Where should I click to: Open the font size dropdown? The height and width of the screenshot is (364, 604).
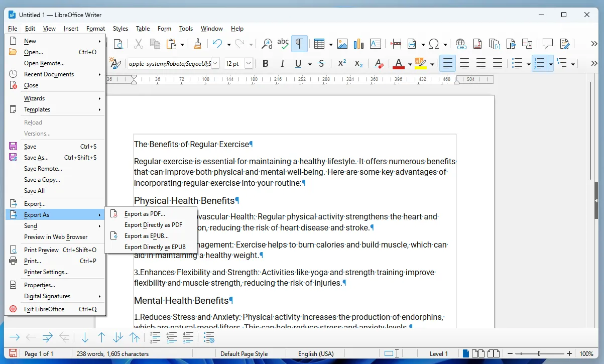(x=250, y=63)
